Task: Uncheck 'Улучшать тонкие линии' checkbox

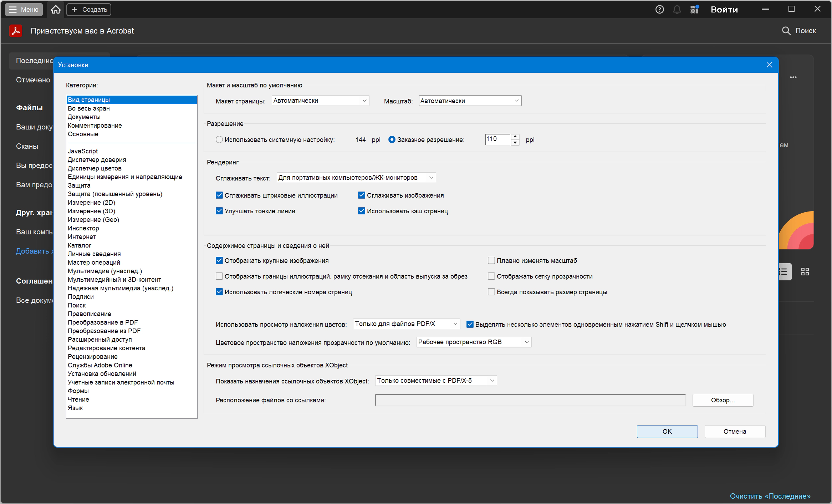Action: [219, 211]
